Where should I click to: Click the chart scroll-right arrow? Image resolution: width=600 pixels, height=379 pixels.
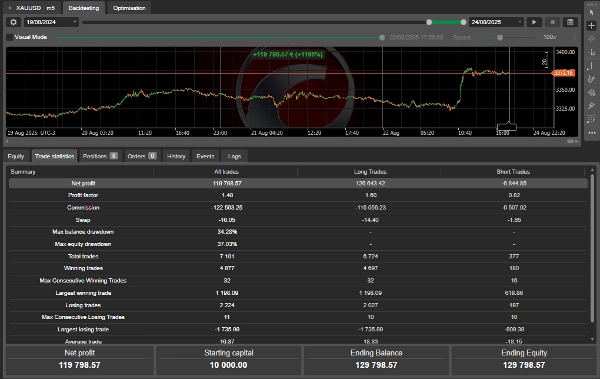(x=577, y=141)
